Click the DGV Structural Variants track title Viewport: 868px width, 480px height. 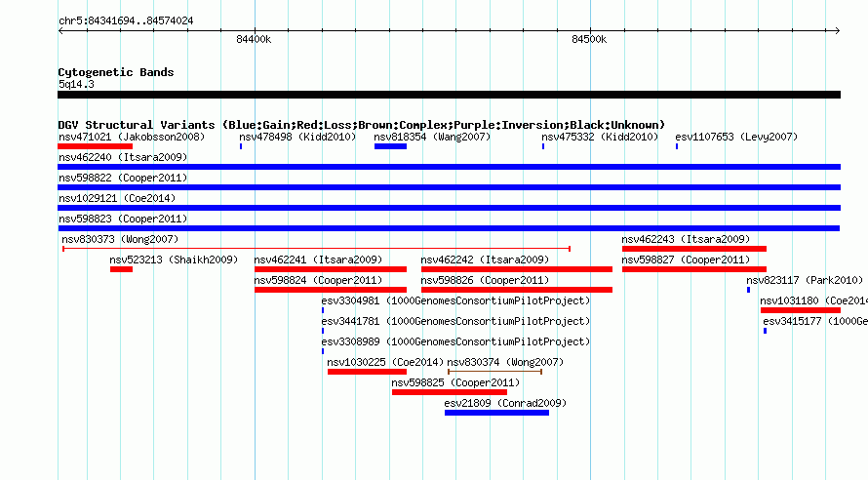[x=362, y=125]
